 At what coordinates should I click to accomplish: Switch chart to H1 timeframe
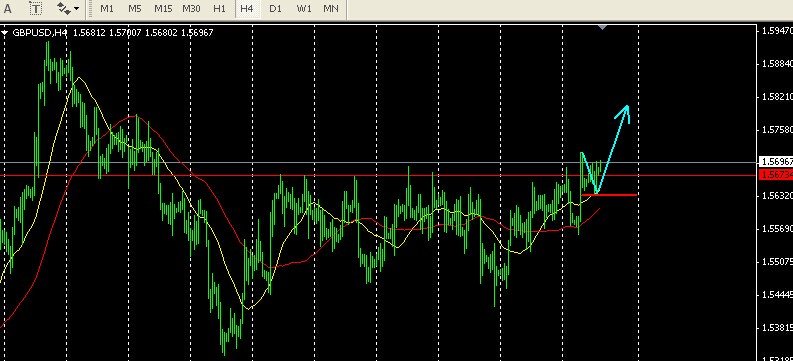(x=219, y=9)
